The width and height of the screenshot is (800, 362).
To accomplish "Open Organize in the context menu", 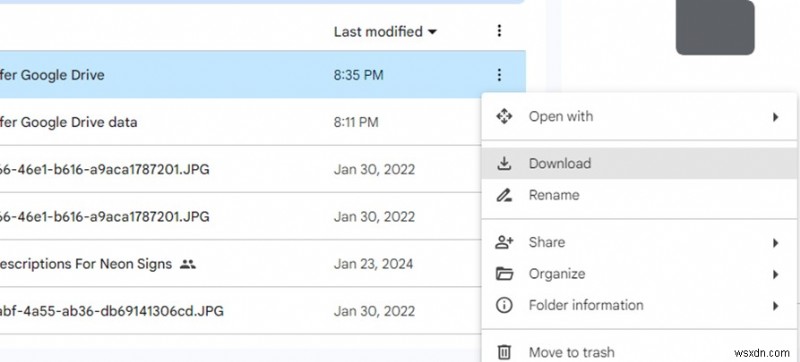I will [639, 274].
